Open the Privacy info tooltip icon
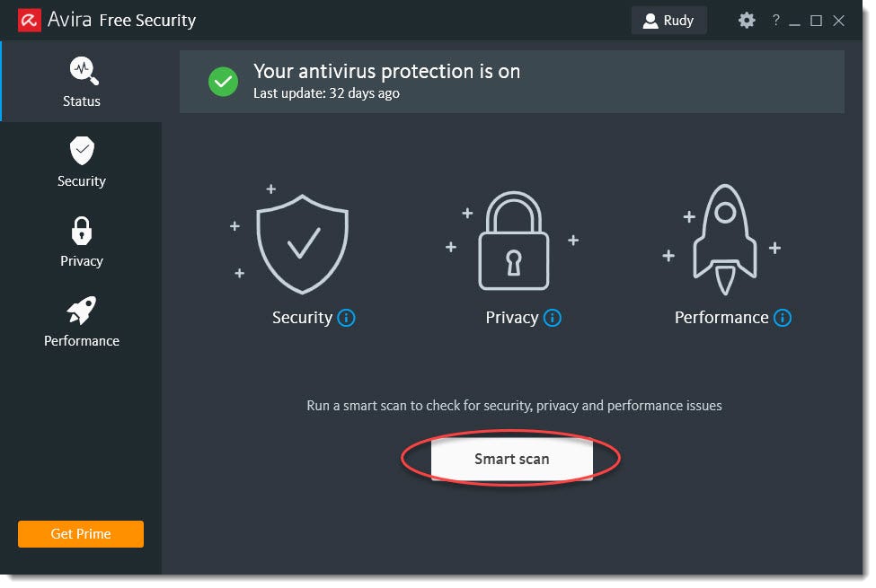Screen dimensions: 876x588 pyautogui.click(x=553, y=318)
